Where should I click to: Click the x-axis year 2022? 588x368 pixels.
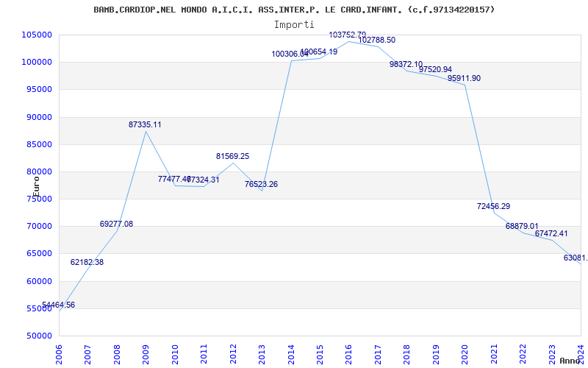pyautogui.click(x=523, y=354)
